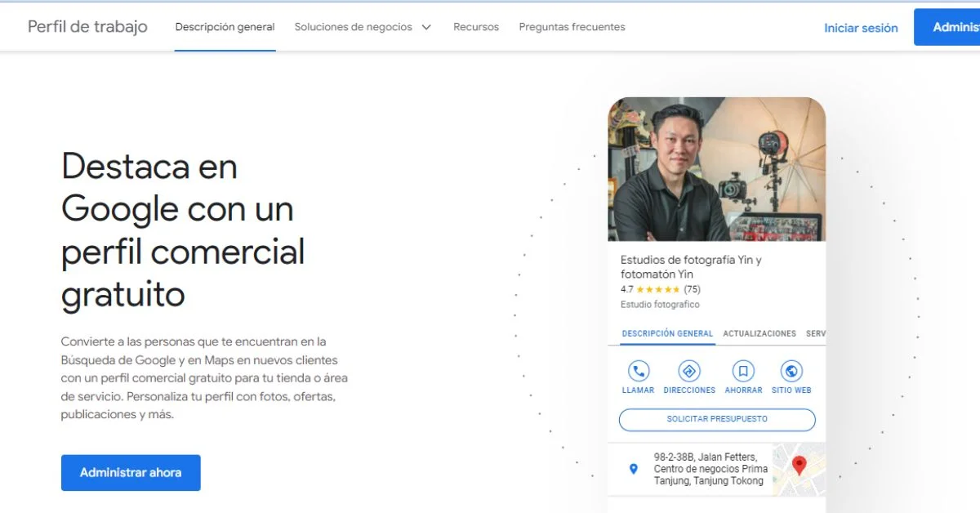
Task: Click the Iniciar sesión link
Action: point(861,28)
